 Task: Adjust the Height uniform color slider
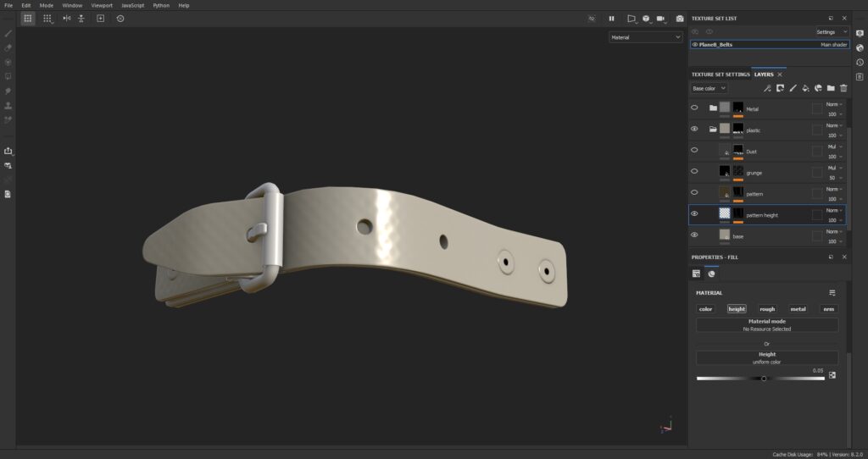coord(760,379)
